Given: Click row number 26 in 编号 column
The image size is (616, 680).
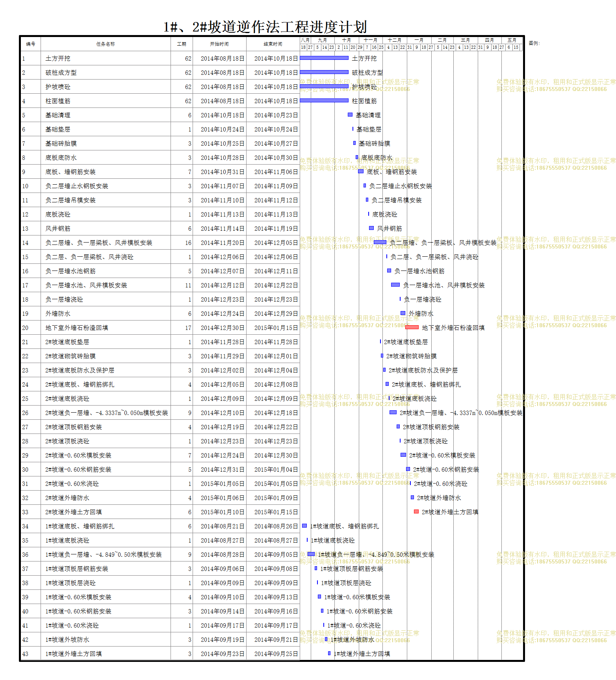Looking at the screenshot, I should point(25,413).
